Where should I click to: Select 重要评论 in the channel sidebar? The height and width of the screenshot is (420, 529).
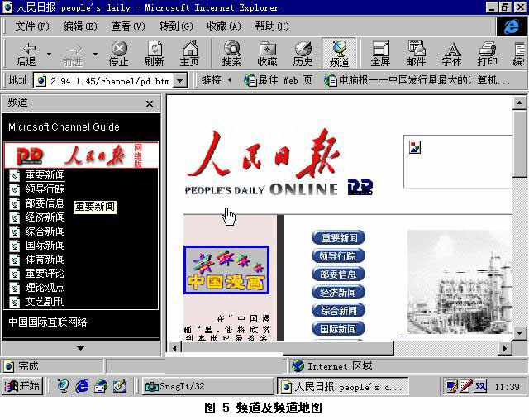coord(45,274)
